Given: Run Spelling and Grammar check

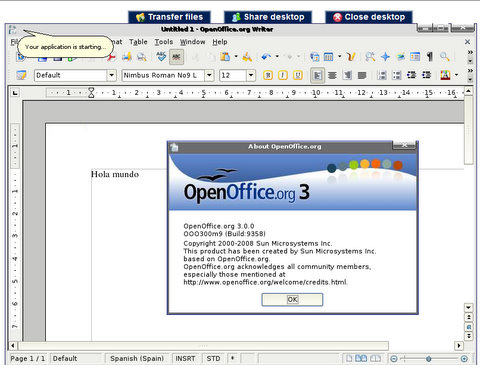Looking at the screenshot, I should (x=161, y=57).
